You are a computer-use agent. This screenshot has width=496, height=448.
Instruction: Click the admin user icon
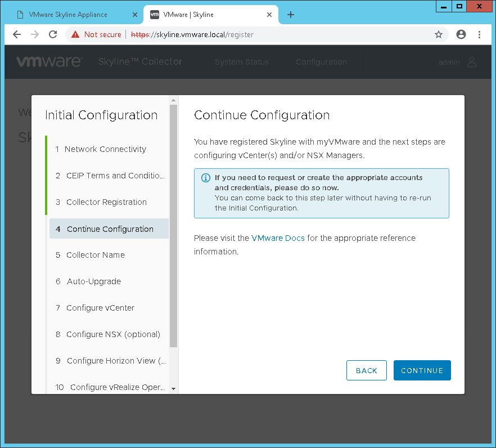[472, 62]
